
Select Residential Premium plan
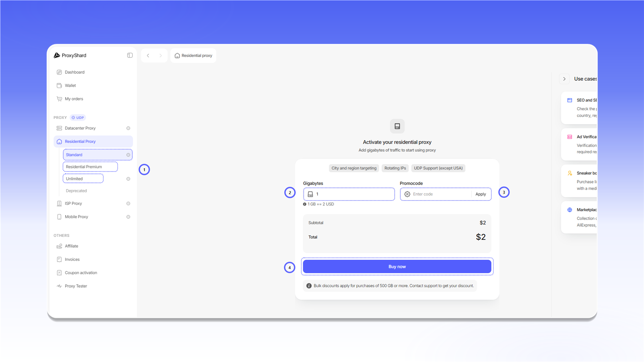coord(90,167)
